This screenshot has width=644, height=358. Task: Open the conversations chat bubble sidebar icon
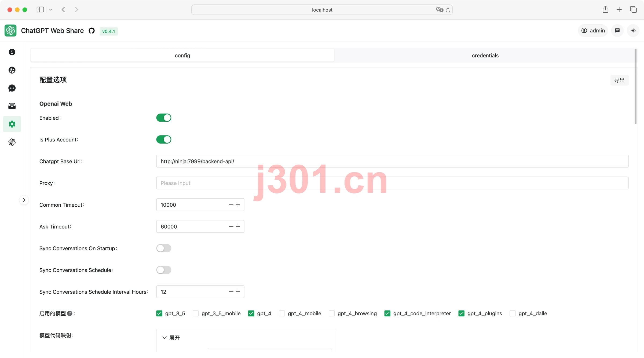(12, 88)
